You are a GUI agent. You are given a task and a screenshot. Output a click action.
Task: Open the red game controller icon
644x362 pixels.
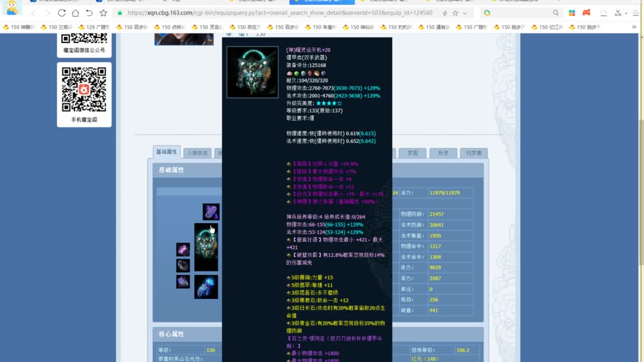point(586,13)
